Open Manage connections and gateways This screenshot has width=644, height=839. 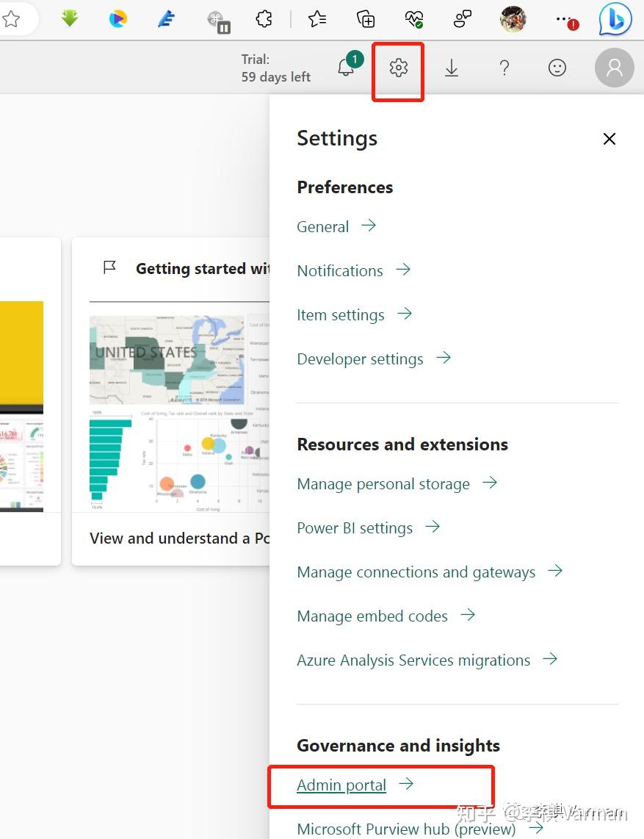(416, 572)
